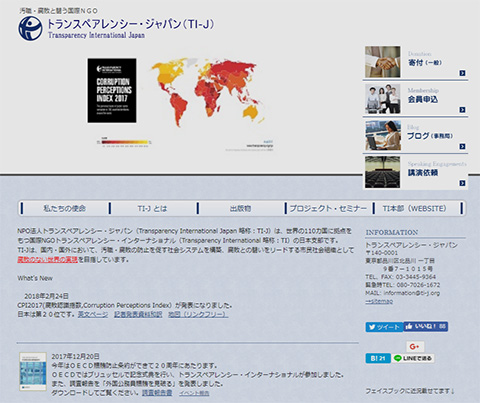
Task: Click the arrow icon beside 寄付
Action: [x=462, y=73]
